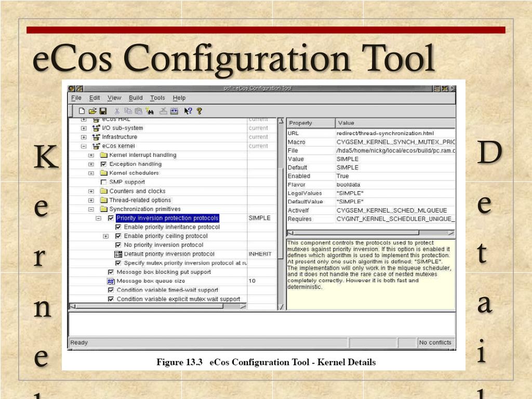
Task: Click the Value column header
Action: click(395, 123)
